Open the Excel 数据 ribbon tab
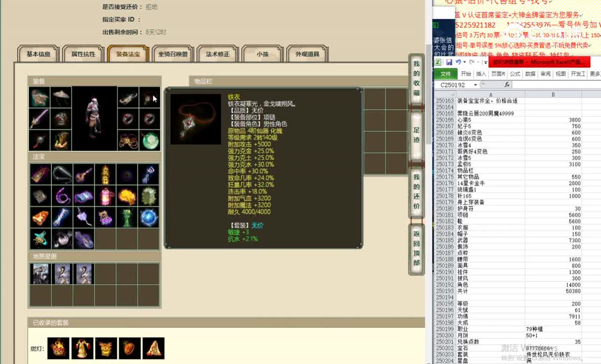 531,74
